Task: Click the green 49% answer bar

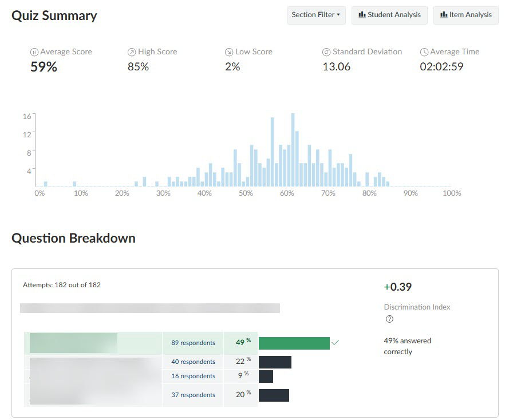Action: coord(294,343)
